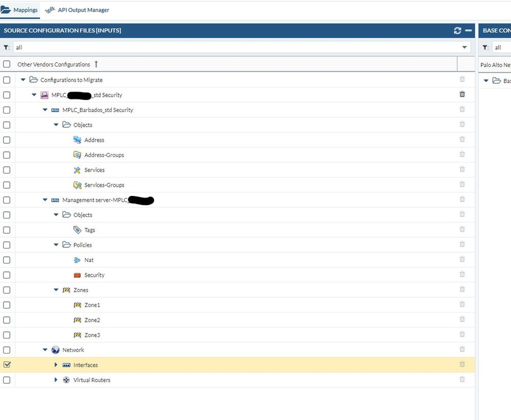Click the Services tools icon
This screenshot has height=420, width=511.
(x=77, y=170)
